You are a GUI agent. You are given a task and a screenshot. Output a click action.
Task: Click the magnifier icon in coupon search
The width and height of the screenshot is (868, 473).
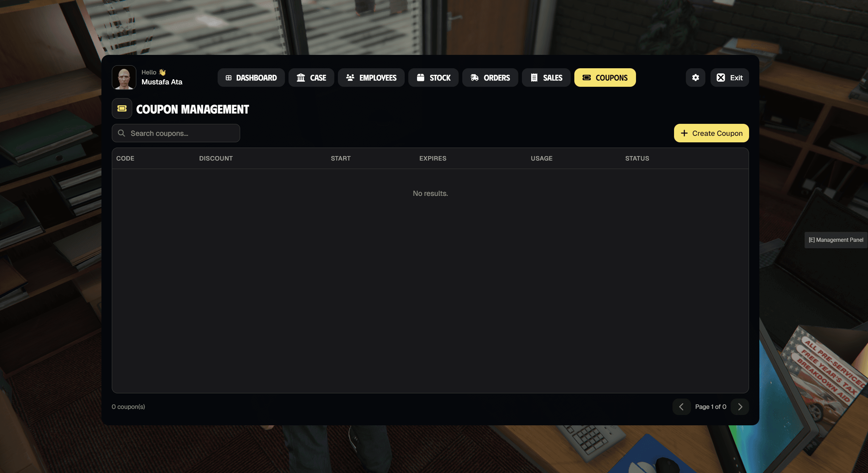pyautogui.click(x=121, y=133)
